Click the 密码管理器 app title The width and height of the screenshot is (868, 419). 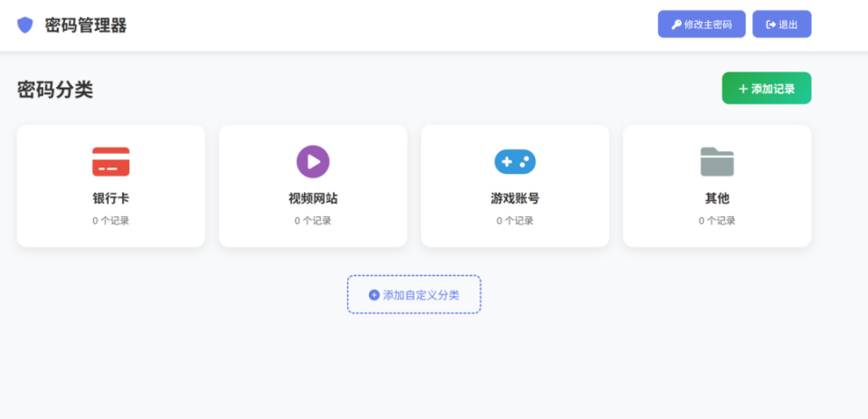click(86, 25)
